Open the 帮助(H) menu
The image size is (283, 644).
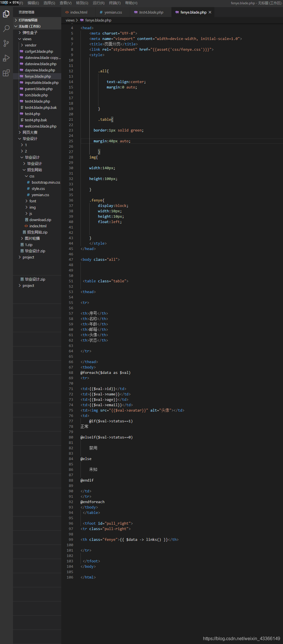[131, 3]
